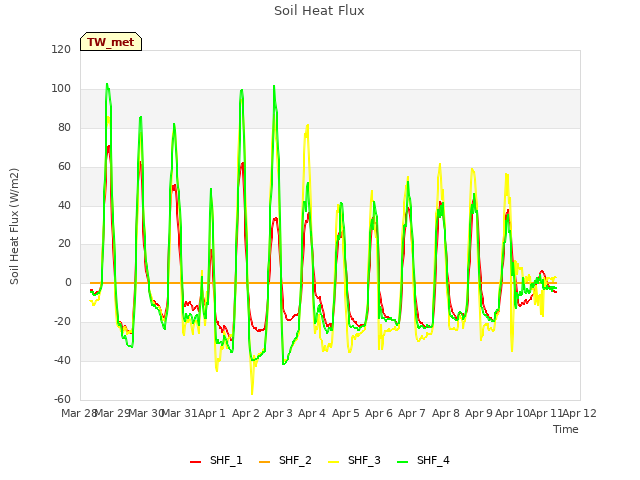Toggle the SHF_4 legend entry
The image size is (640, 480).
click(x=423, y=460)
